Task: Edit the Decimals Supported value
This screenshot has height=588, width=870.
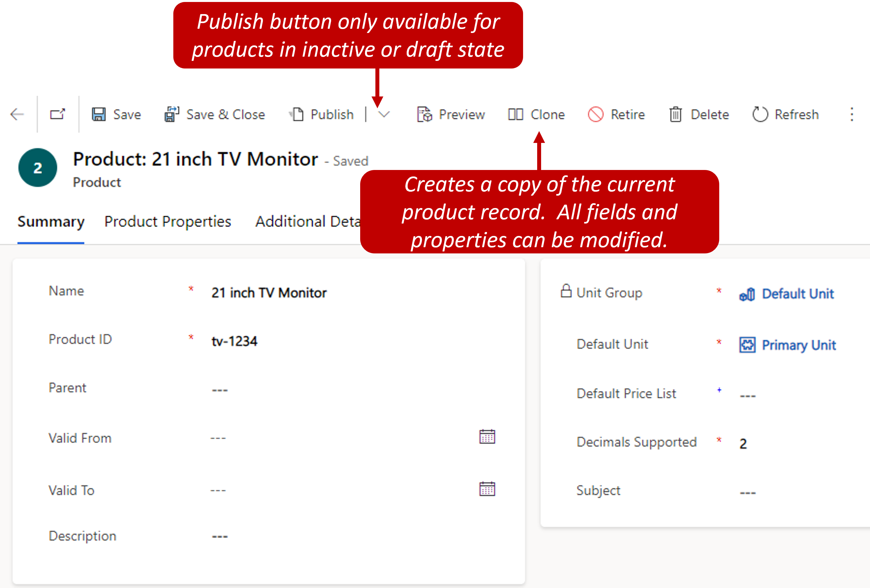Action: tap(743, 444)
